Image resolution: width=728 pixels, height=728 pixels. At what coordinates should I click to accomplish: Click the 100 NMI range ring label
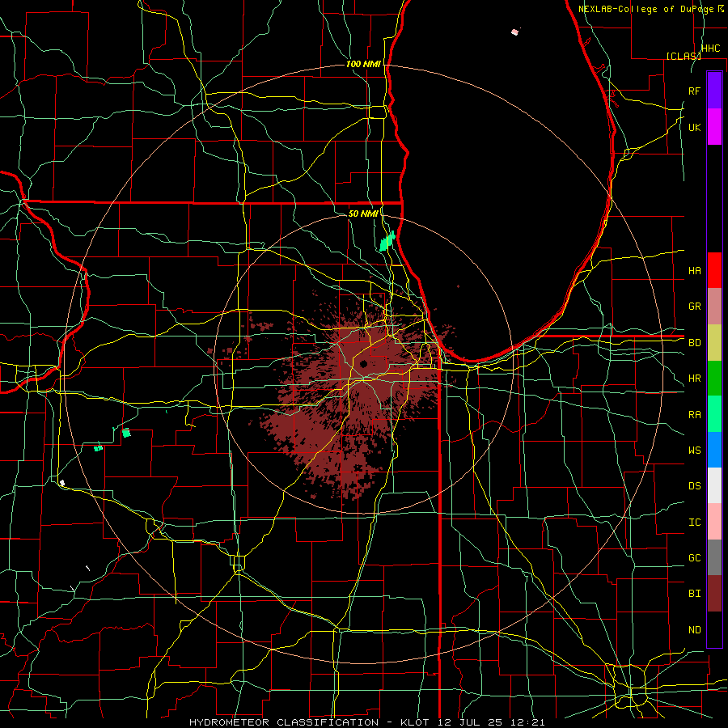(363, 64)
